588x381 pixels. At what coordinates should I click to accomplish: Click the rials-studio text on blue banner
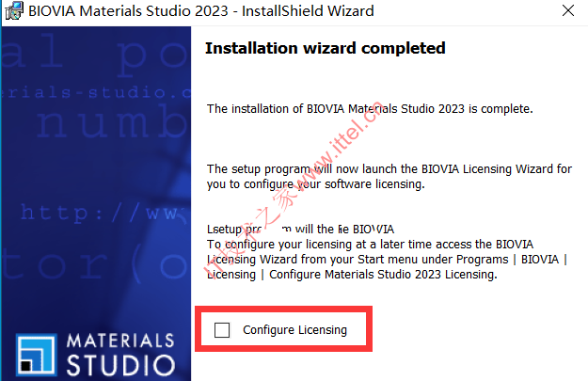point(96,92)
